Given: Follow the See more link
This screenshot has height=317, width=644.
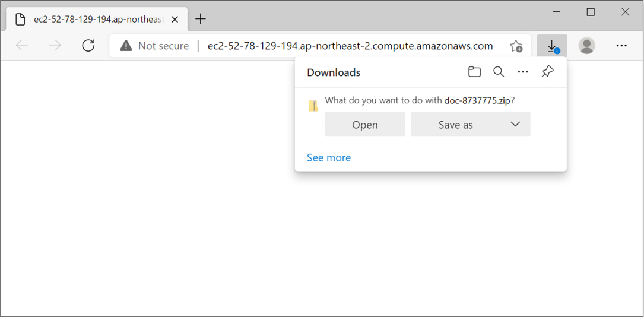Looking at the screenshot, I should coord(329,158).
